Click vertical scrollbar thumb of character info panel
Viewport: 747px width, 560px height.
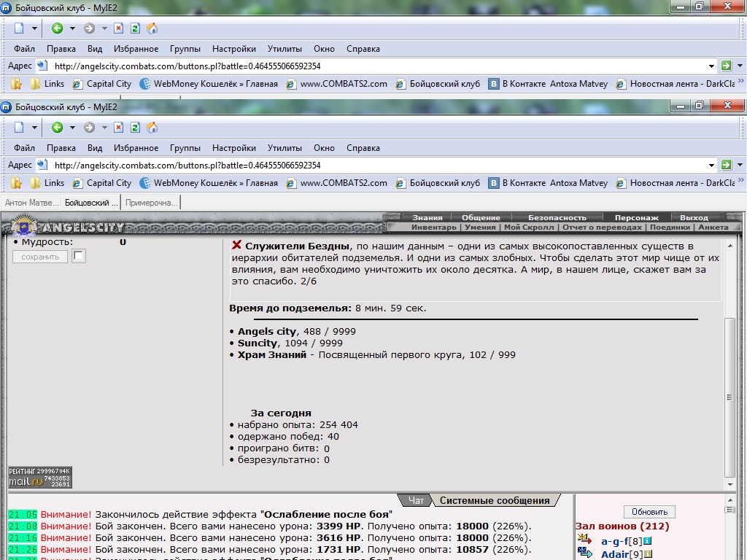729,397
